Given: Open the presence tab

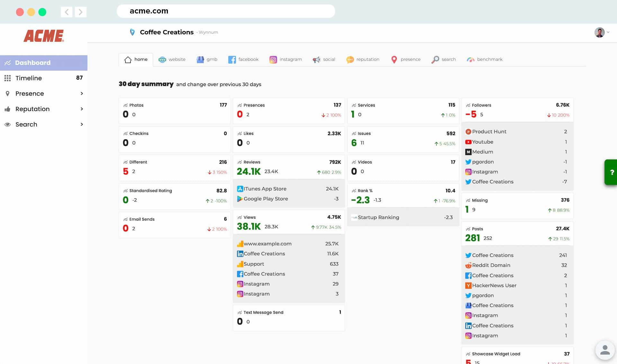Looking at the screenshot, I should (x=406, y=59).
